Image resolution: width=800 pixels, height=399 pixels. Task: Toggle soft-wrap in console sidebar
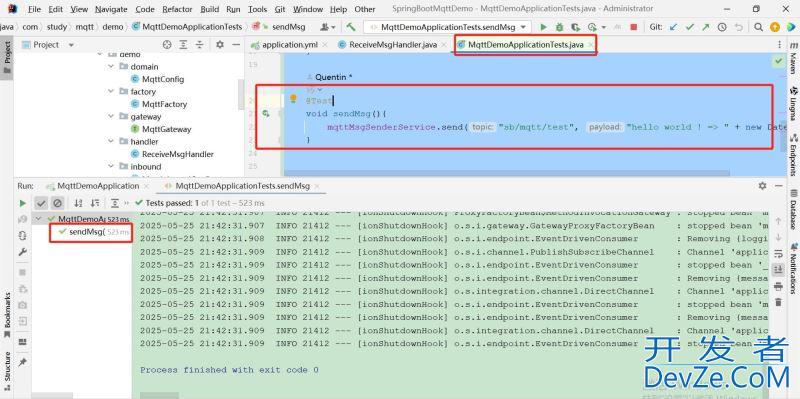pyautogui.click(x=778, y=254)
